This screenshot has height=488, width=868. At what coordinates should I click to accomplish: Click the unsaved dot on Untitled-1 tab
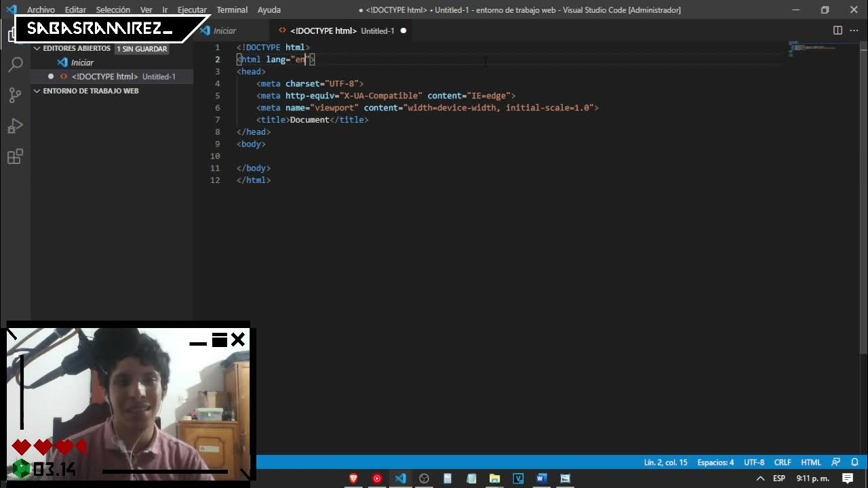tap(403, 30)
